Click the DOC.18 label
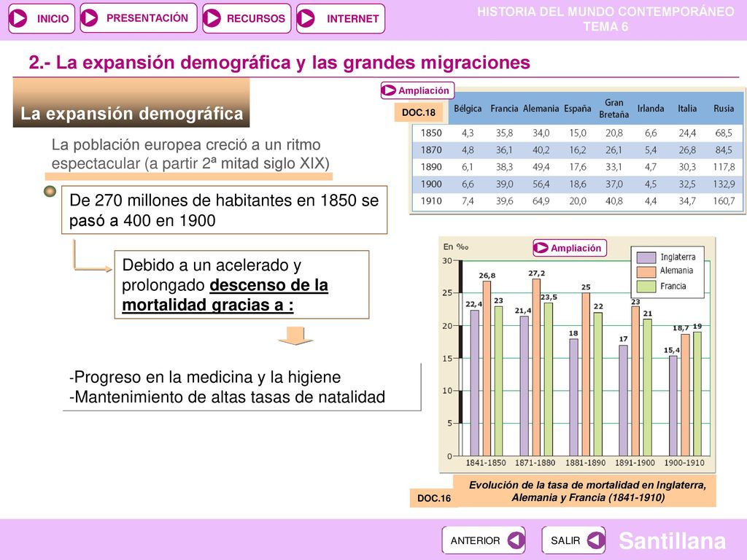The image size is (747, 560). (x=419, y=112)
